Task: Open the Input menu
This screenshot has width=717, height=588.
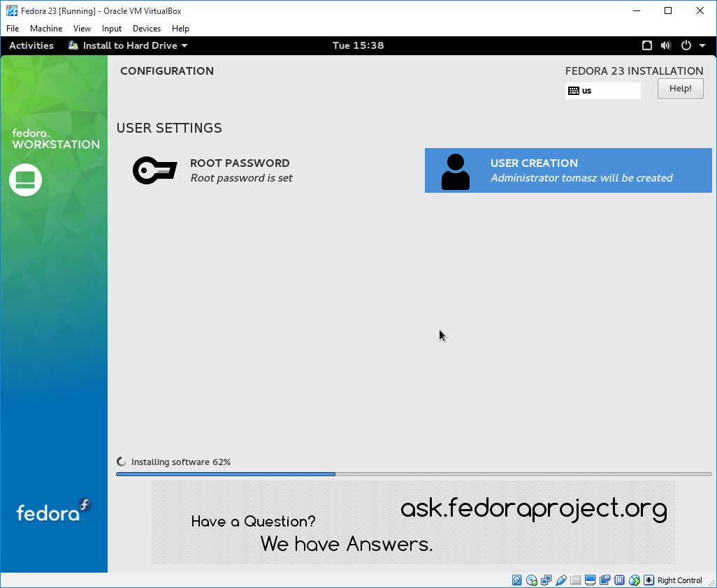Action: tap(112, 29)
